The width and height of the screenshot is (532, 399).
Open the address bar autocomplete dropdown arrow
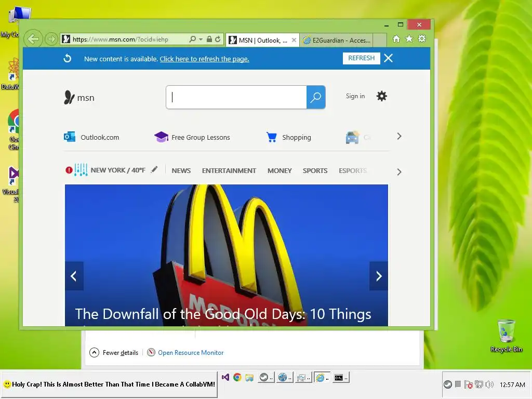(201, 39)
